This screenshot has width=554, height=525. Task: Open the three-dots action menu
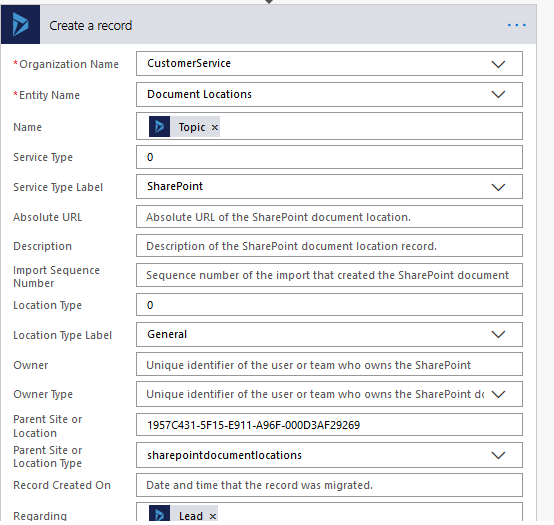(517, 25)
